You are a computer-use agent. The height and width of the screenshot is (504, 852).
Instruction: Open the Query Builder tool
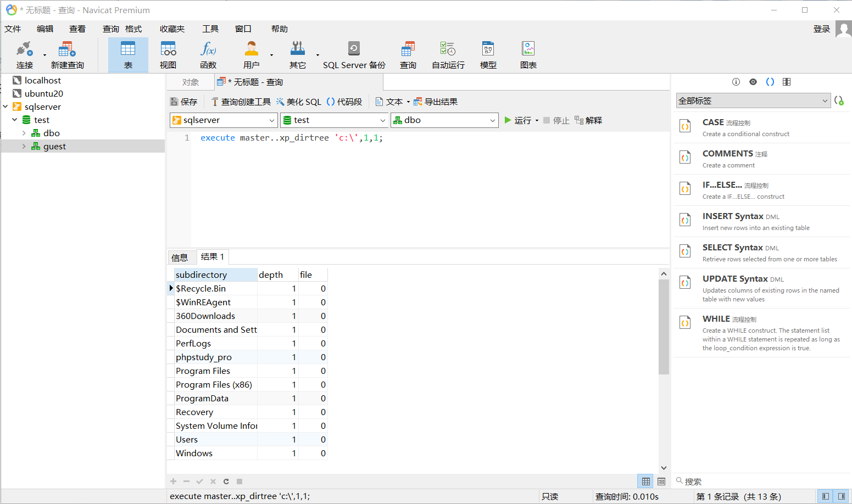point(241,102)
